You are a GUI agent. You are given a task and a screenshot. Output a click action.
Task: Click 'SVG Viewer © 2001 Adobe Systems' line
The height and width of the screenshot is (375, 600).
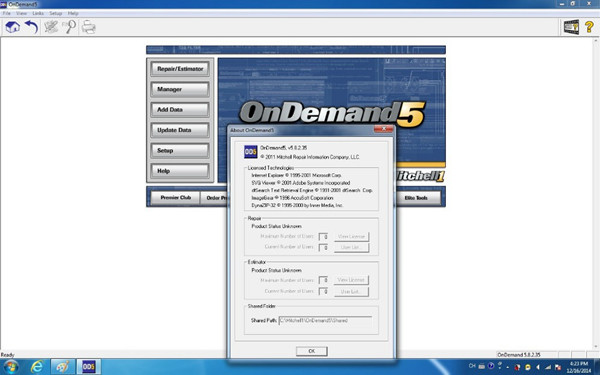(301, 183)
